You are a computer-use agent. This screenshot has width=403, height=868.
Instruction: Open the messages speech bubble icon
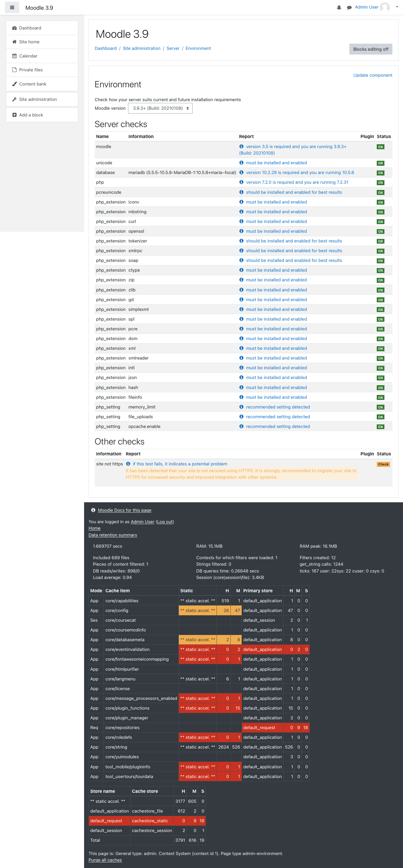pos(349,7)
